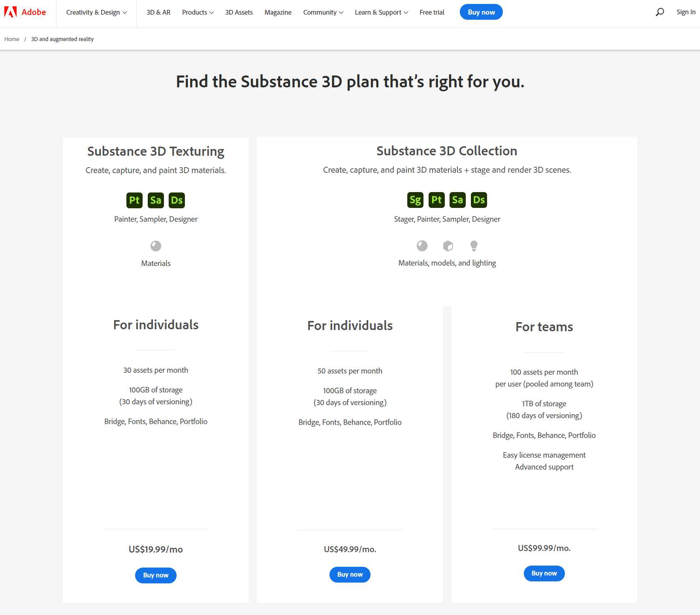Image resolution: width=700 pixels, height=615 pixels.
Task: Open the Magazine menu item
Action: coord(278,12)
